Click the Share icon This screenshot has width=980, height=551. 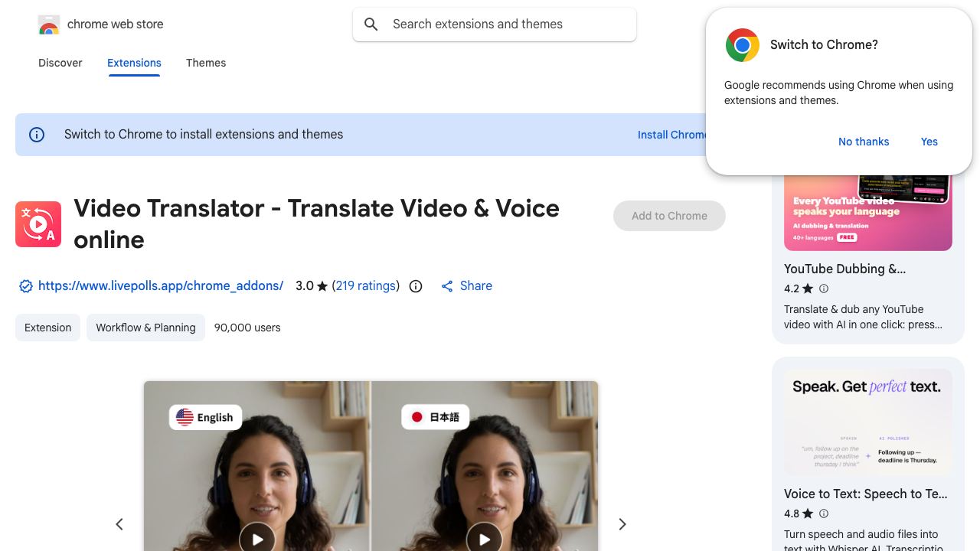pos(447,286)
